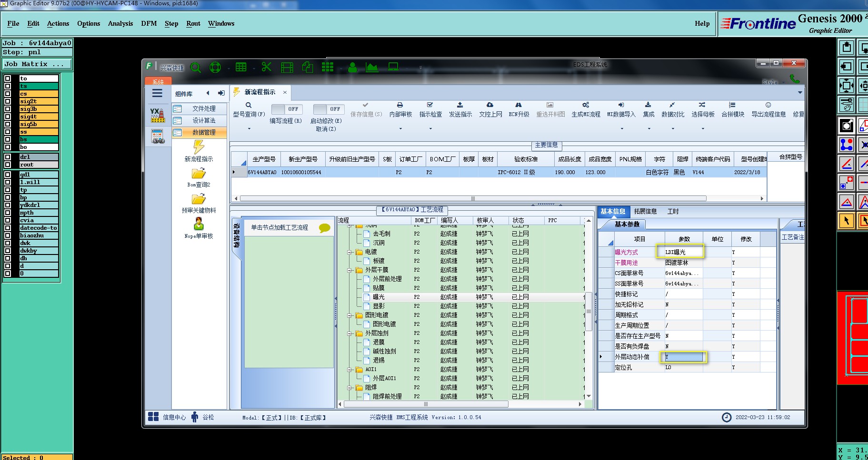The image size is (868, 460).
Task: Click the green magnifier search icon
Action: (196, 68)
